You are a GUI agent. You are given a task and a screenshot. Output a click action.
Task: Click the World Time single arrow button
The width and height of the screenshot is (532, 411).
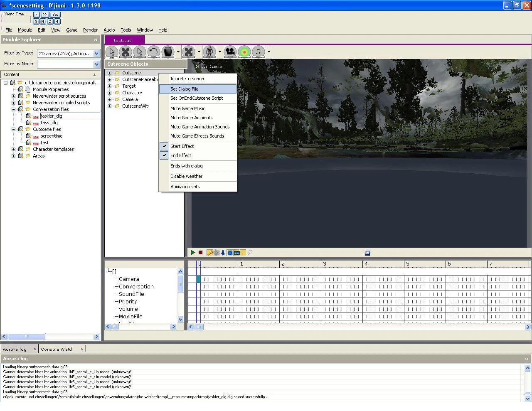tap(36, 15)
